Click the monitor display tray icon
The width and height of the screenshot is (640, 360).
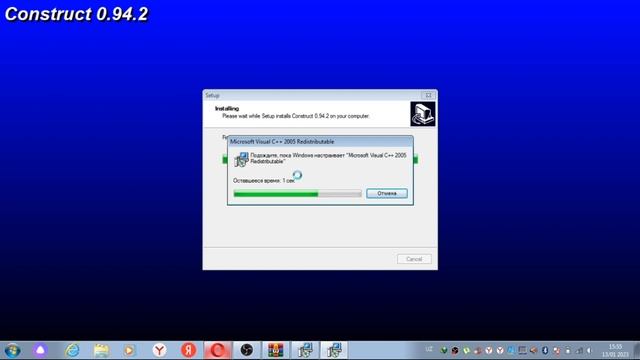click(x=522, y=351)
